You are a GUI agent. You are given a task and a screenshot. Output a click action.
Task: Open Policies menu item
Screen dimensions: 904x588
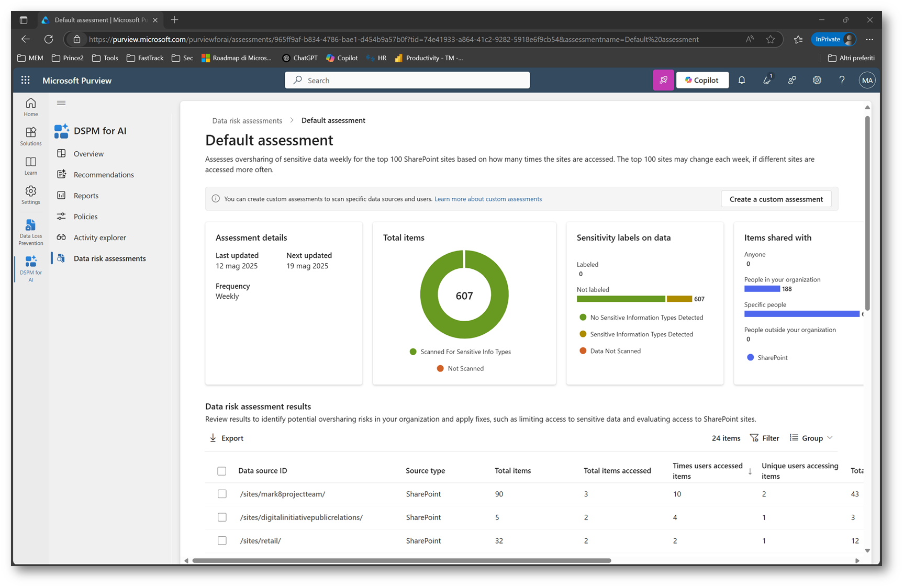[85, 217]
